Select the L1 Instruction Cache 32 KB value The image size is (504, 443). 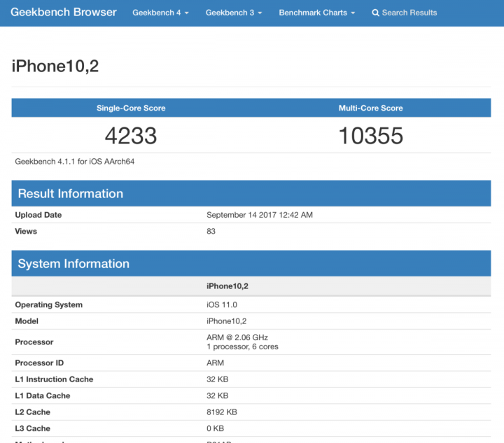217,379
